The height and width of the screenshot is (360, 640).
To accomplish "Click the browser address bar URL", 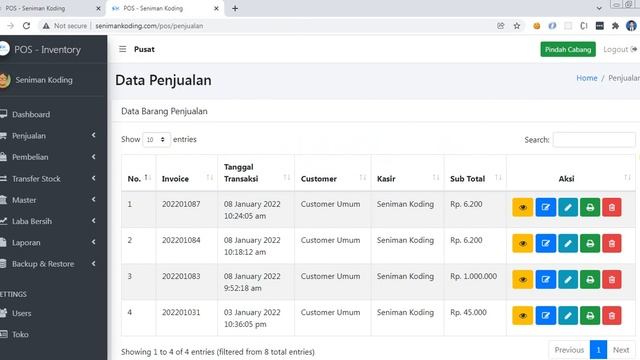I will point(149,26).
